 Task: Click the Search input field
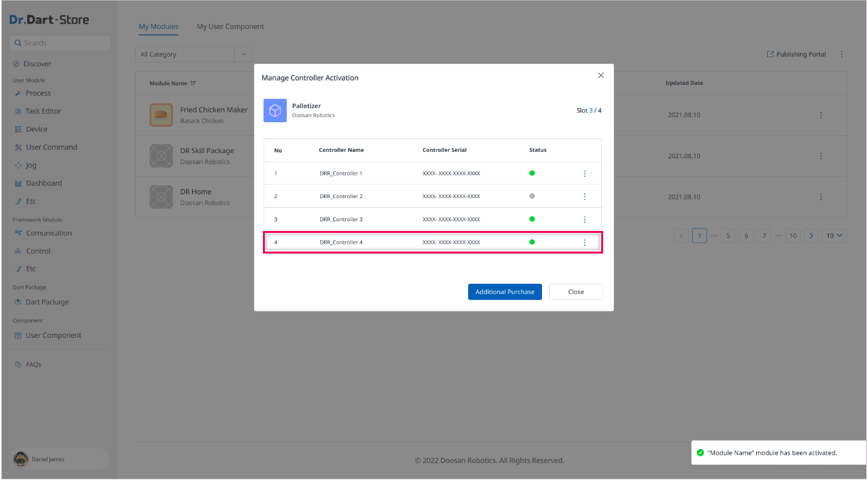pos(61,43)
